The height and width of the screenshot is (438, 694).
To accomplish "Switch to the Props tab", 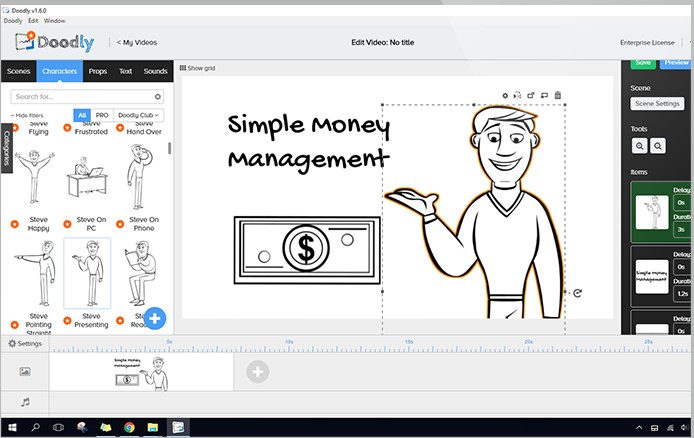I will click(97, 71).
